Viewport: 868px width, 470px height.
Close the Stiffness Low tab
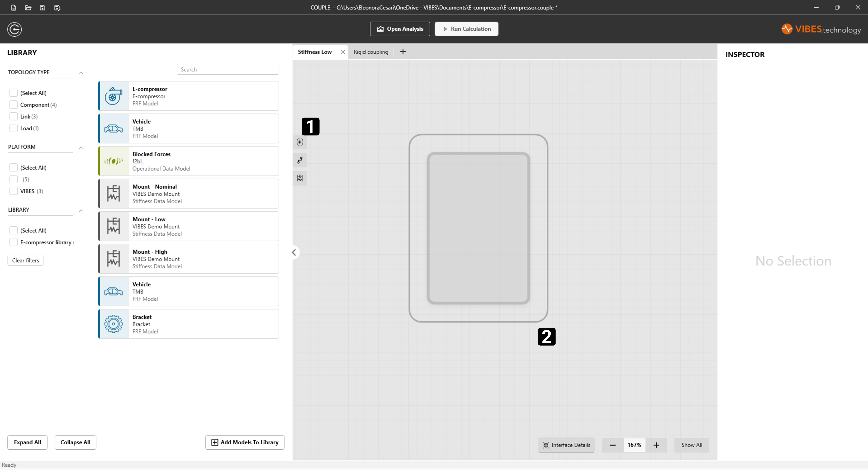coord(343,52)
